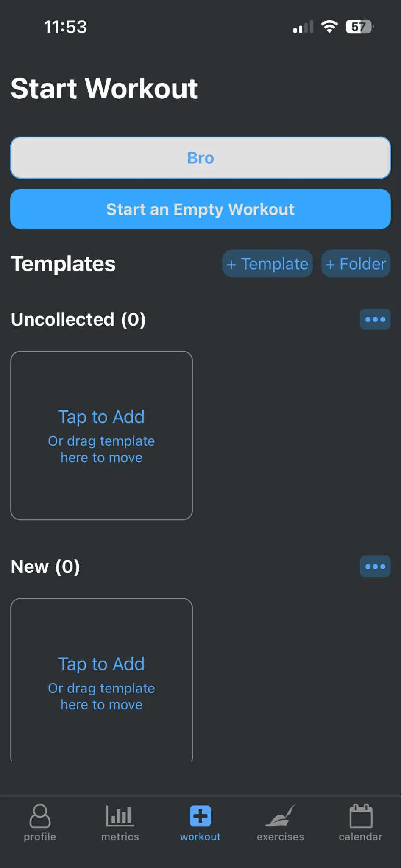Tap the cellular signal indicator
Screen dimensions: 401x868
click(303, 26)
